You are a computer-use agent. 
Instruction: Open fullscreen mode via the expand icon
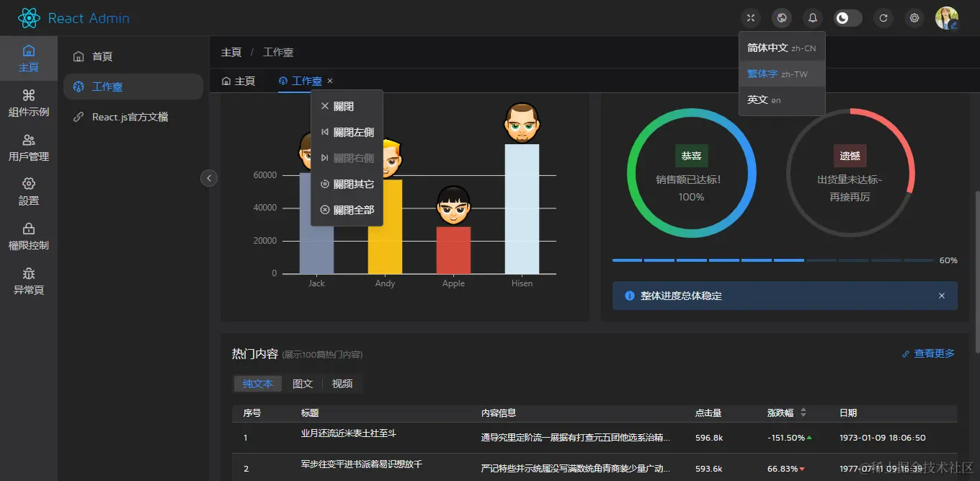click(x=750, y=17)
